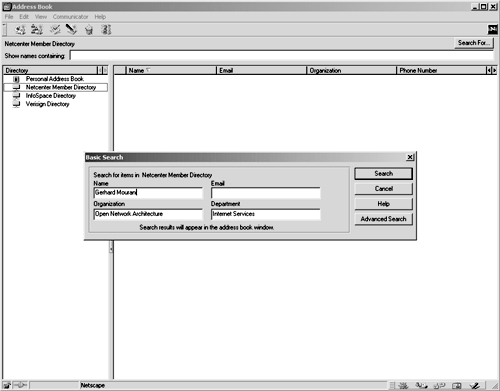Click results header left scroll arrow
Image resolution: width=500 pixels, height=391 pixels.
tap(489, 70)
